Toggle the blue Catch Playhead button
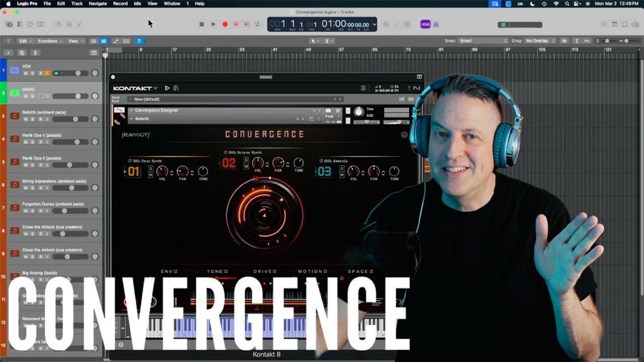644x362 pixels. pyautogui.click(x=139, y=41)
